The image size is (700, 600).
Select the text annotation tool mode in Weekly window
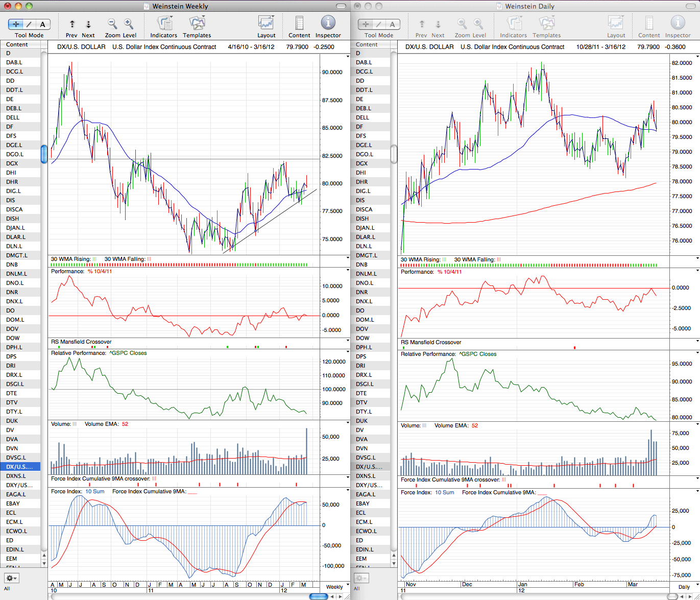click(x=43, y=24)
